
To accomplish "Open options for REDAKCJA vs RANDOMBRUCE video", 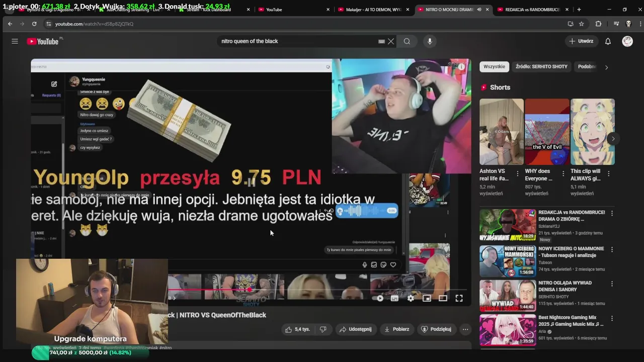I will 612,213.
